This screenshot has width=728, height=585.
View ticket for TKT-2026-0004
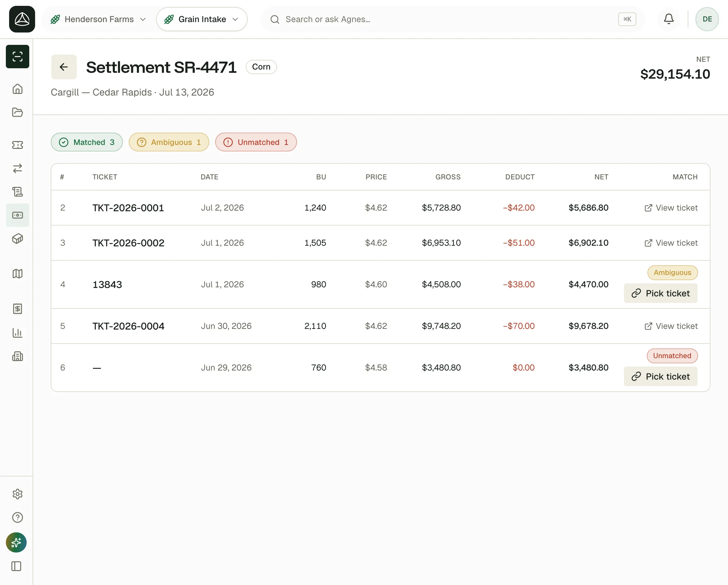(671, 326)
